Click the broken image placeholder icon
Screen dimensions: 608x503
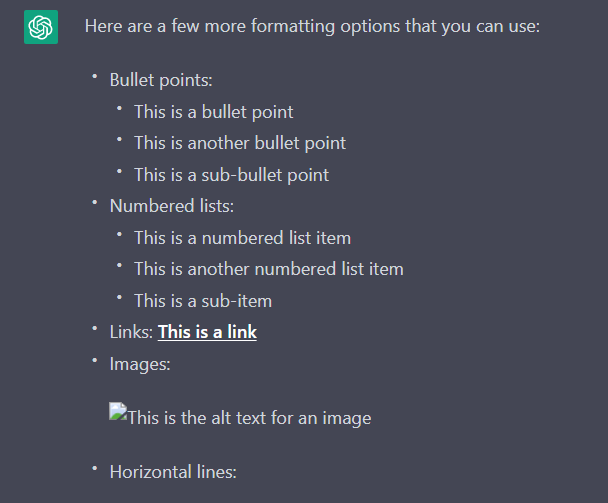(118, 411)
